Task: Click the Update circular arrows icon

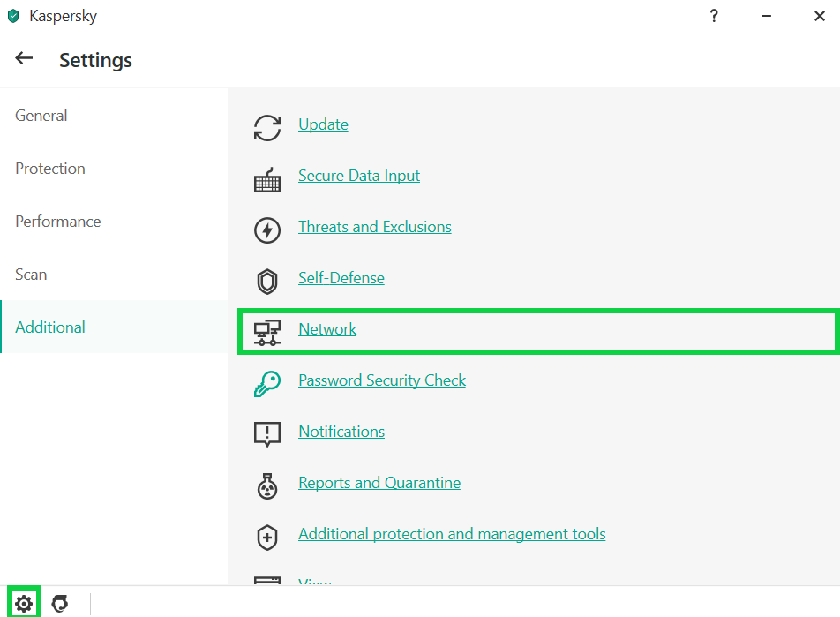Action: 266,127
